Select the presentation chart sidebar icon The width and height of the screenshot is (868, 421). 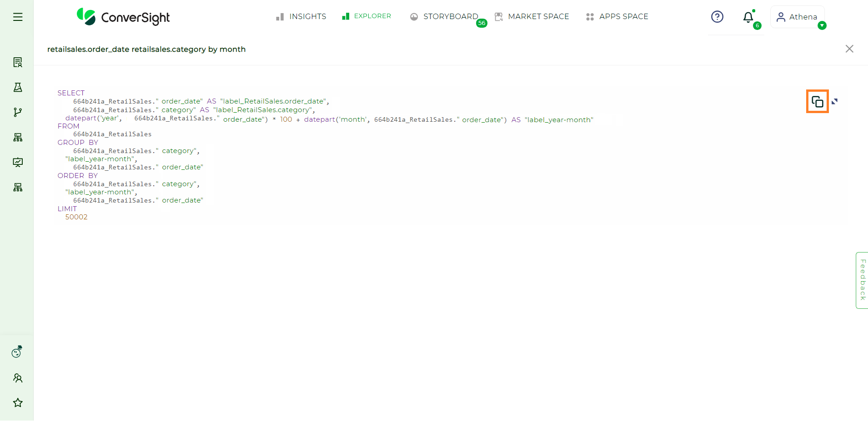point(18,162)
